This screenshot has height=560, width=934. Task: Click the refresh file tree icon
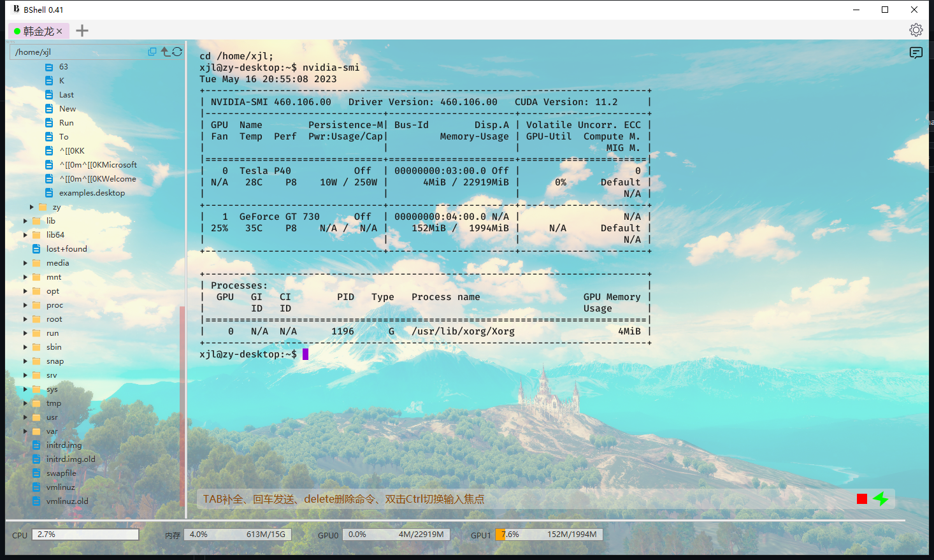[177, 52]
